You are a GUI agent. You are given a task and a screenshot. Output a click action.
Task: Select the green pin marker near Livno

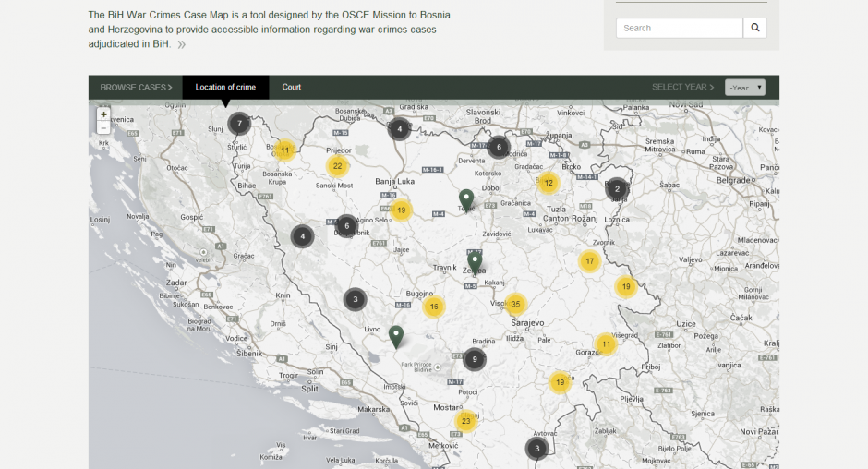[x=396, y=336]
